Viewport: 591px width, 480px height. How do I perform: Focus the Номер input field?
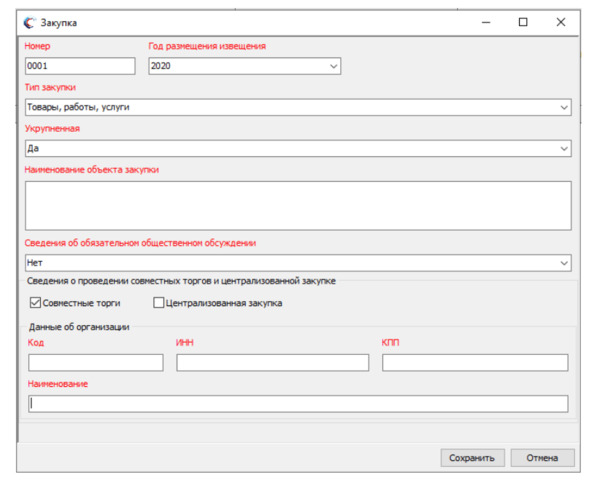click(x=80, y=66)
